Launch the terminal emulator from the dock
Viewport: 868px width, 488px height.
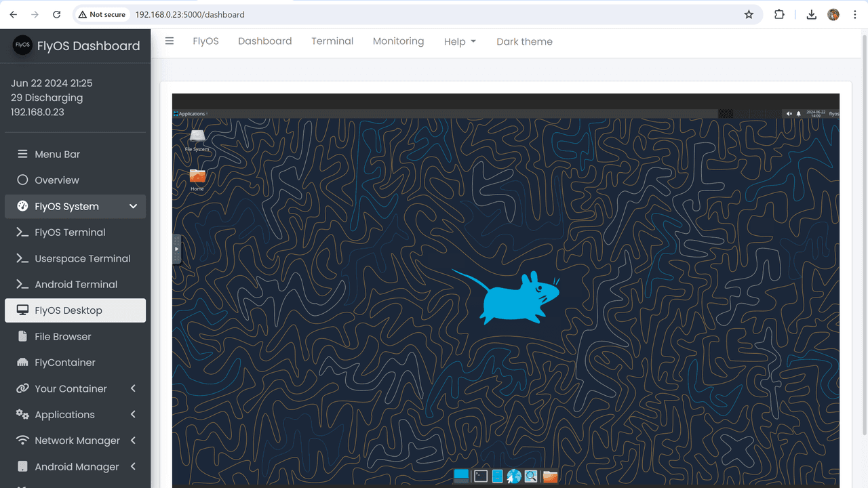(x=481, y=476)
